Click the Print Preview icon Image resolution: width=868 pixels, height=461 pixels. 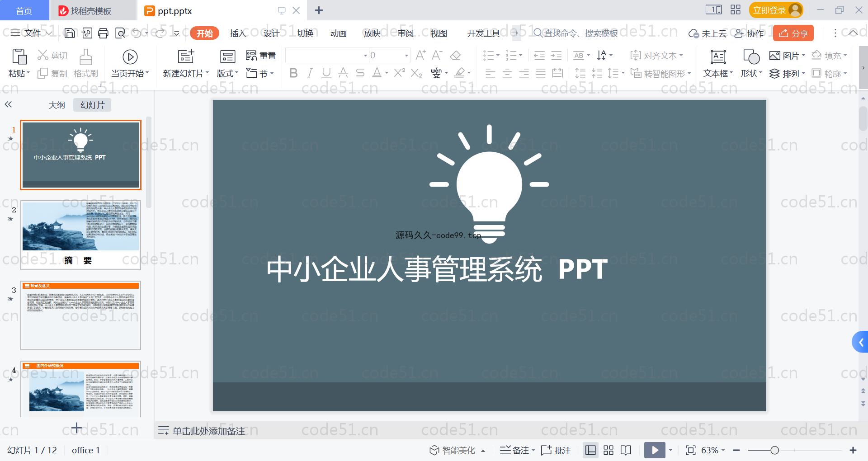tap(120, 33)
